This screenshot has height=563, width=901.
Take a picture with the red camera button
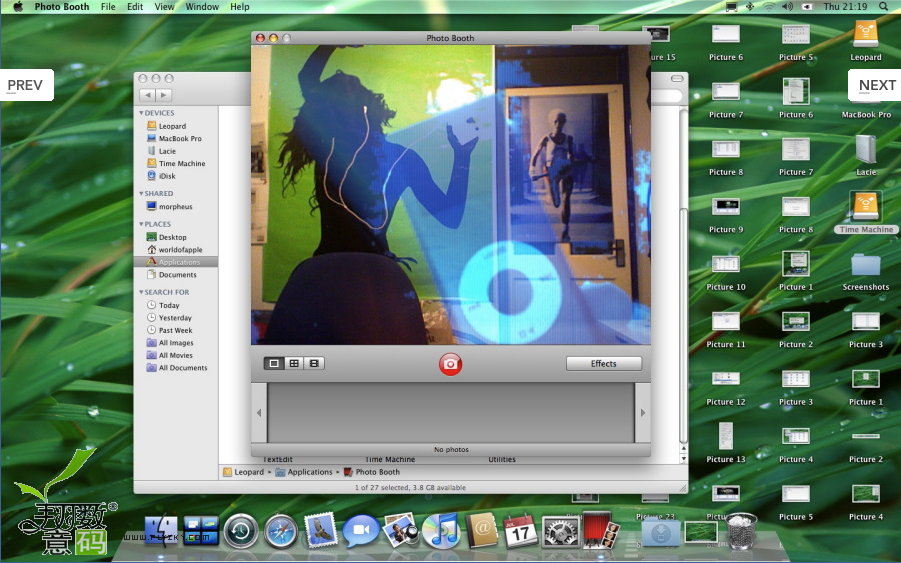click(450, 364)
